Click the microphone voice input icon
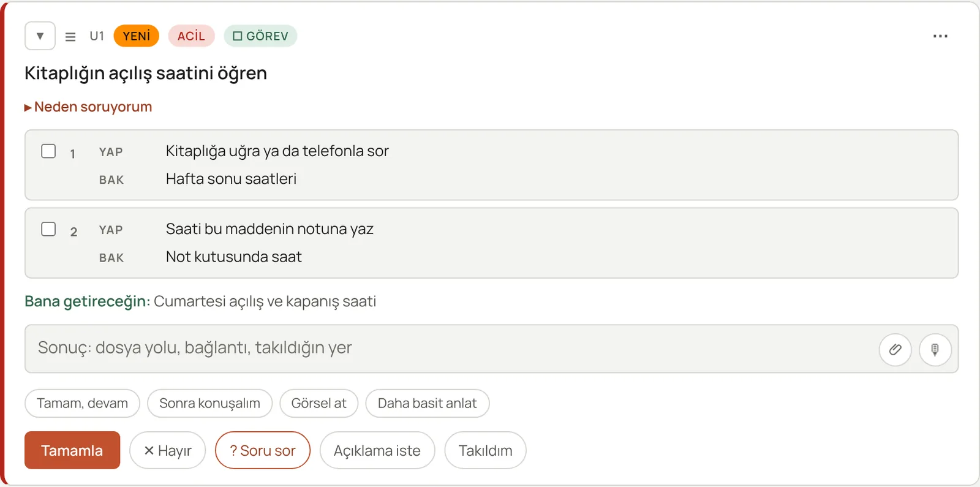The image size is (980, 487). pyautogui.click(x=935, y=350)
